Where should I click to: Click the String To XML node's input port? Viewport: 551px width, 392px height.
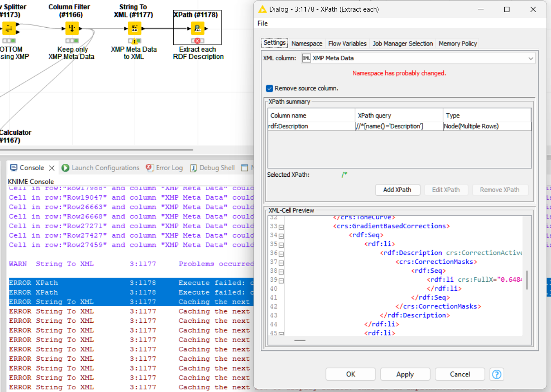[x=126, y=29]
